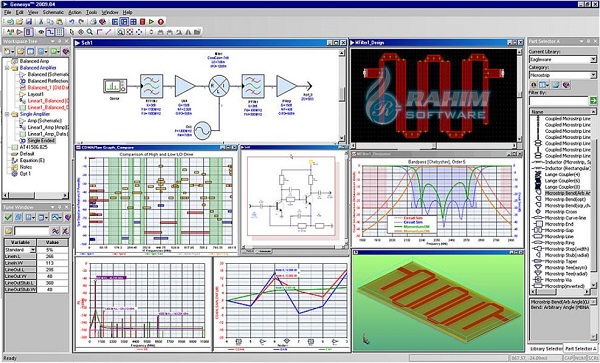Click the Undo arrow icon

click(x=72, y=22)
